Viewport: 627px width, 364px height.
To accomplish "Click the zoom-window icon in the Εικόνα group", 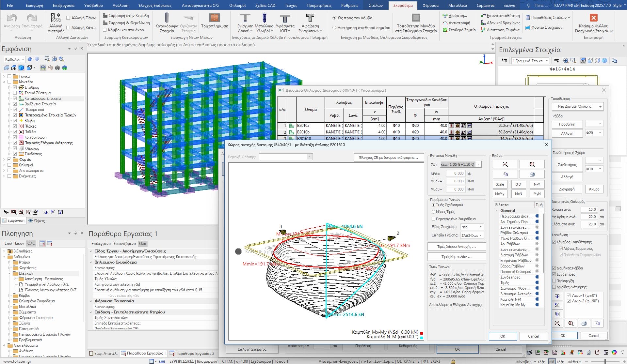I will (x=505, y=164).
